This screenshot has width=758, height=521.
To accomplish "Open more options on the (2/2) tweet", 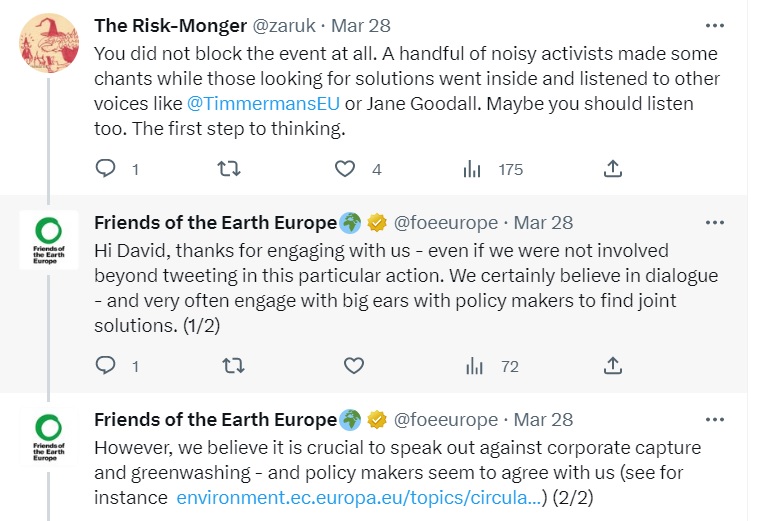I will point(714,419).
